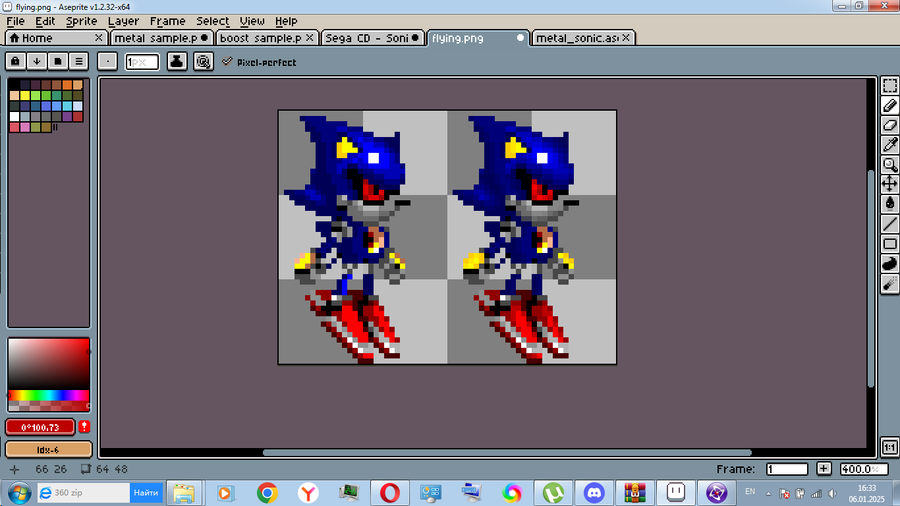Image resolution: width=900 pixels, height=506 pixels.
Task: Select the Move tool
Action: tap(890, 184)
